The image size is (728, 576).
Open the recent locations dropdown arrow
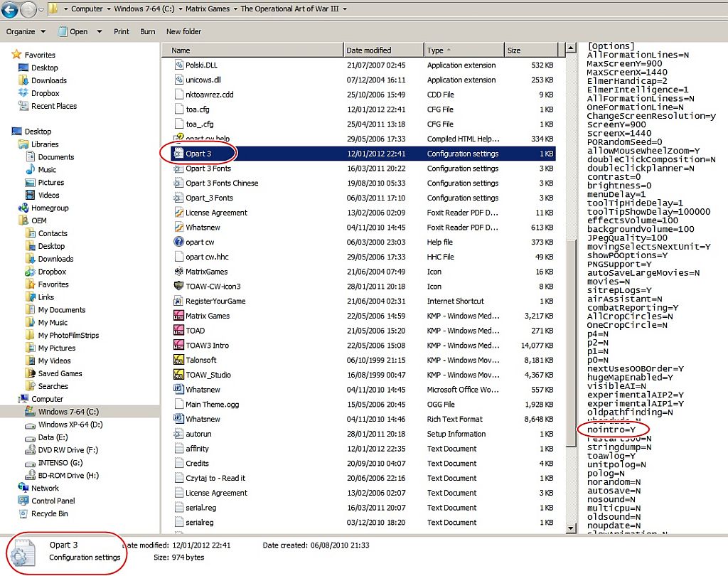[x=41, y=9]
